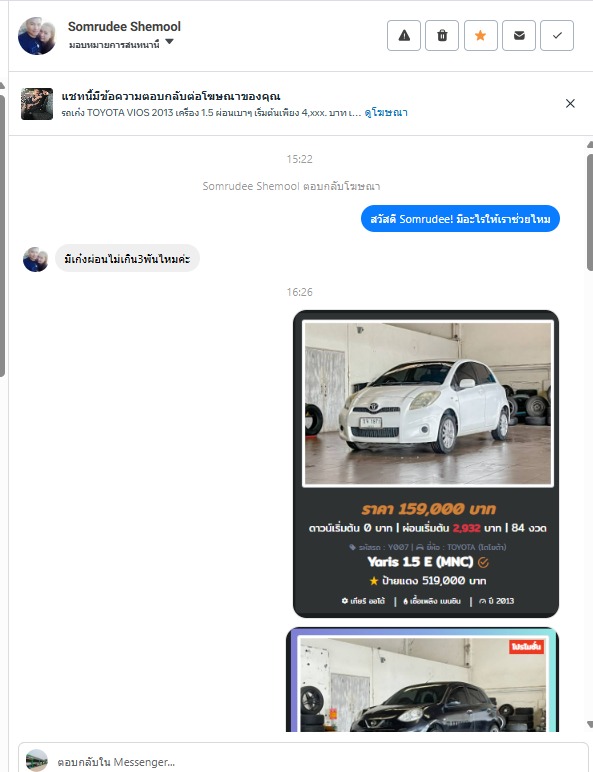Delete conversation with trash icon
This screenshot has height=772, width=593.
442,35
